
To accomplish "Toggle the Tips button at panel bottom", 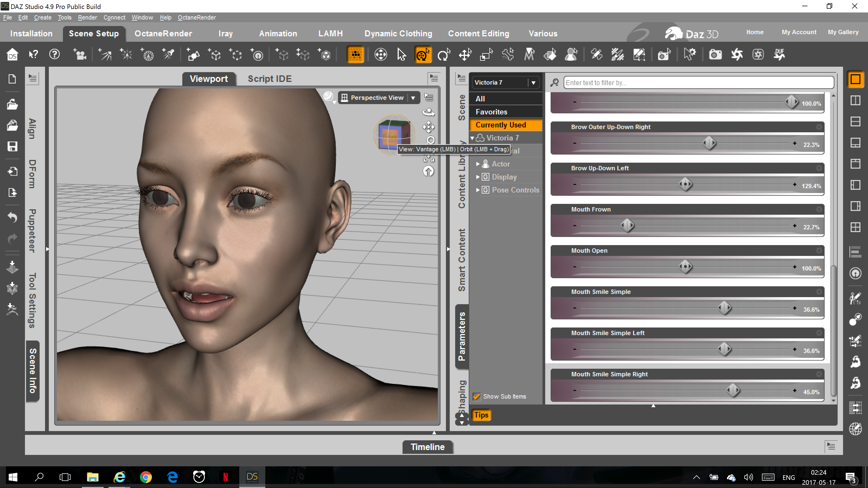I will tap(481, 415).
